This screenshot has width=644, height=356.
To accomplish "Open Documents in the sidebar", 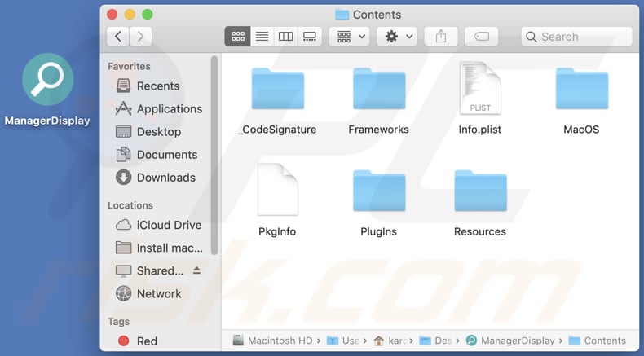I will 158,155.
